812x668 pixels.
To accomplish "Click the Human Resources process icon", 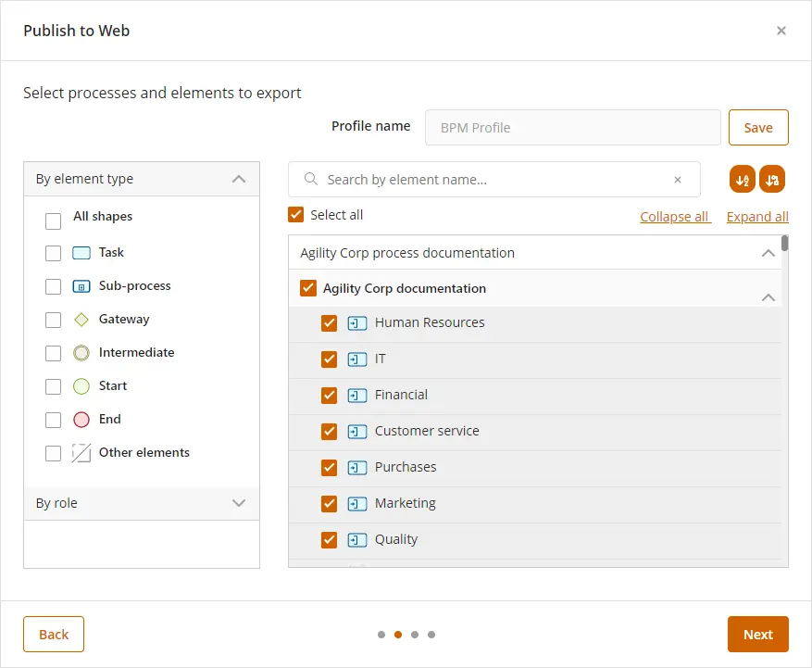I will (357, 323).
